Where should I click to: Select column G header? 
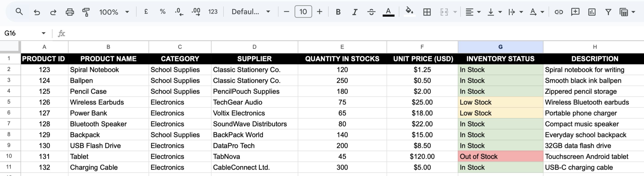500,47
